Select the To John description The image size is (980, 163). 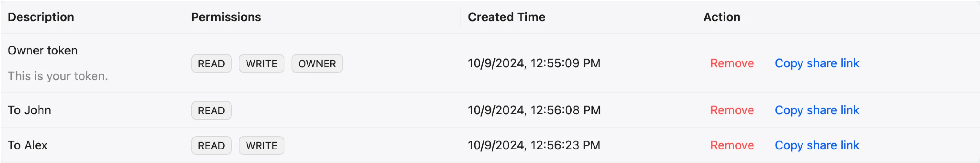coord(29,110)
